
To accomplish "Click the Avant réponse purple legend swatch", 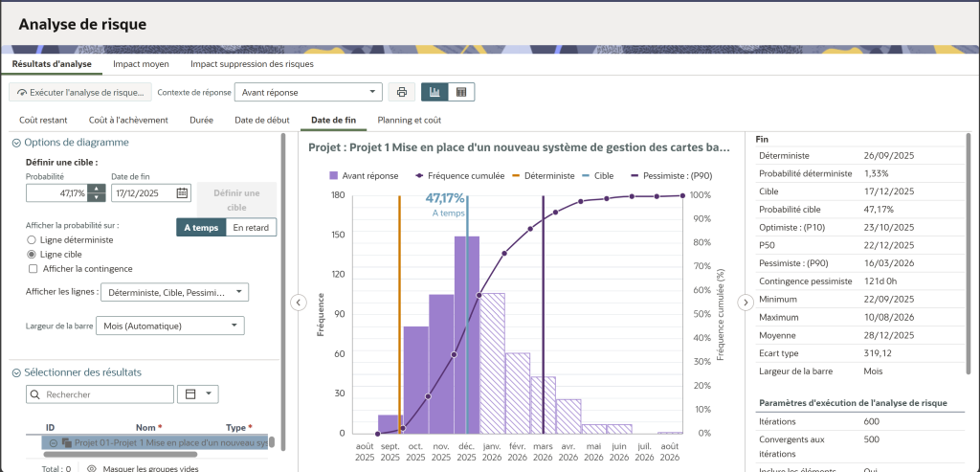I will 333,176.
